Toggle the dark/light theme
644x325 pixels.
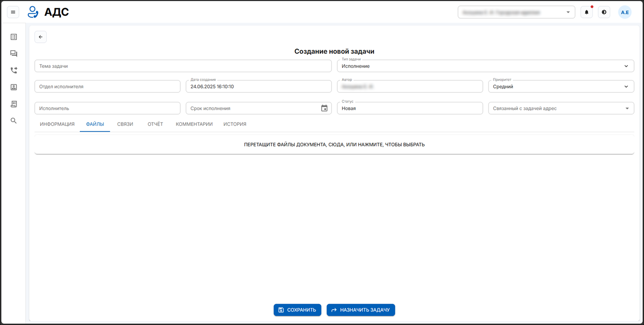604,12
